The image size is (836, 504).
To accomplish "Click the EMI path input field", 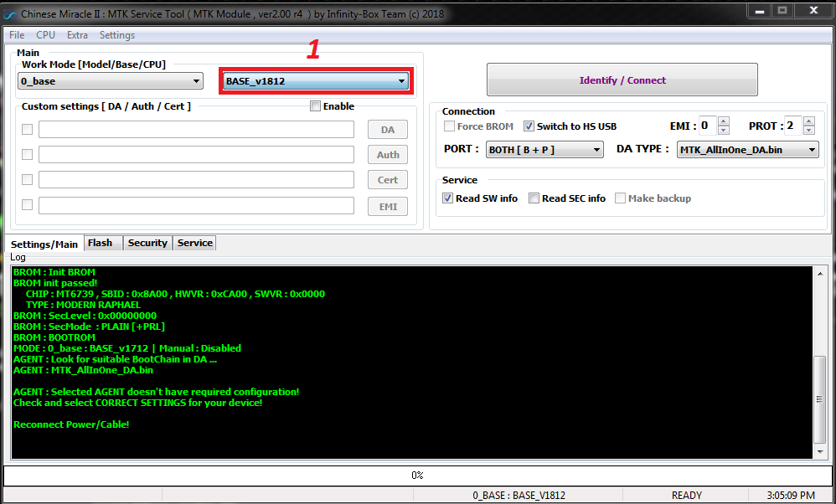I will click(196, 206).
